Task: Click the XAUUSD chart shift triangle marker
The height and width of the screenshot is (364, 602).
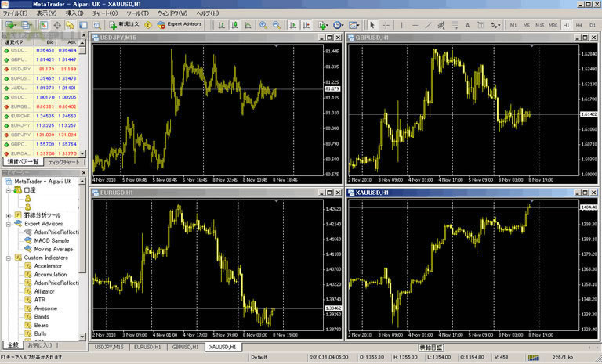Action: click(531, 201)
